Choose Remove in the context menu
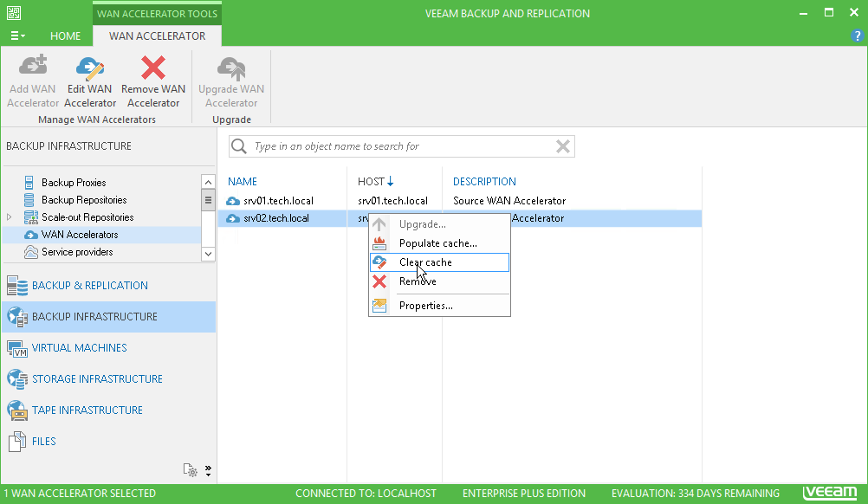Viewport: 868px width, 504px height. (x=439, y=281)
